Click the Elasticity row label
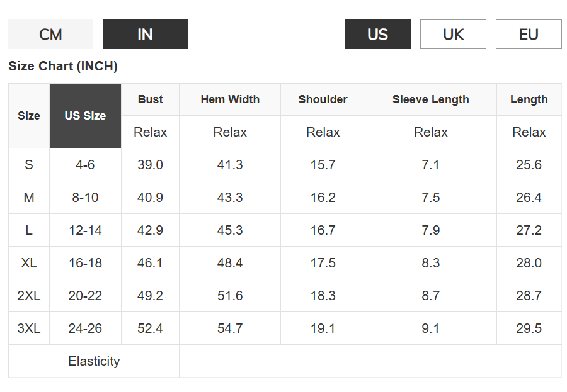The width and height of the screenshot is (567, 392). [x=94, y=361]
